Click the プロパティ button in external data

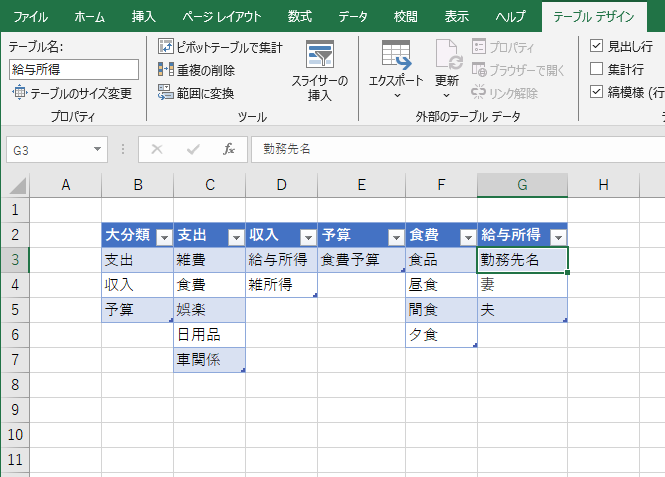tap(503, 47)
